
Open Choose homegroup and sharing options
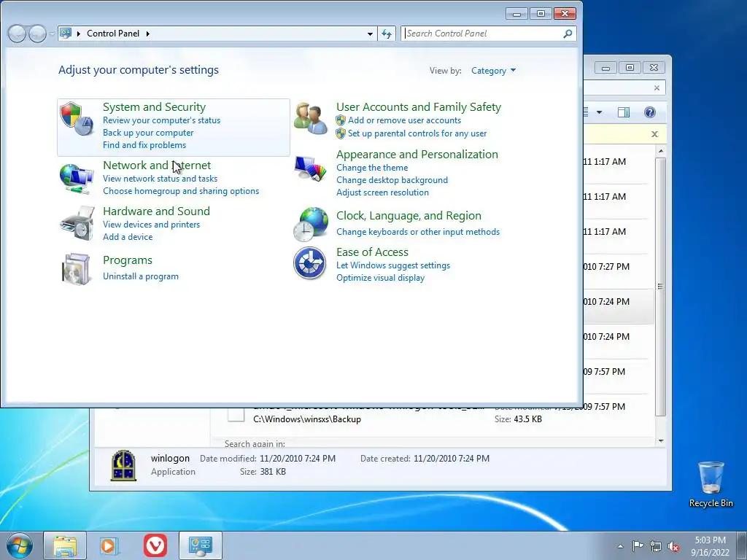point(181,191)
